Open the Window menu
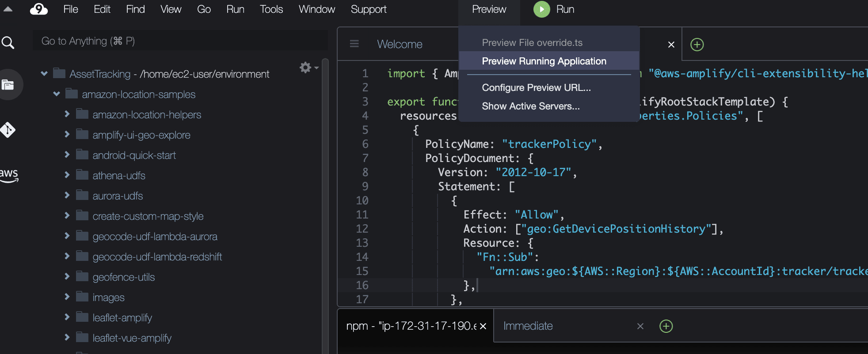868x354 pixels. [317, 9]
